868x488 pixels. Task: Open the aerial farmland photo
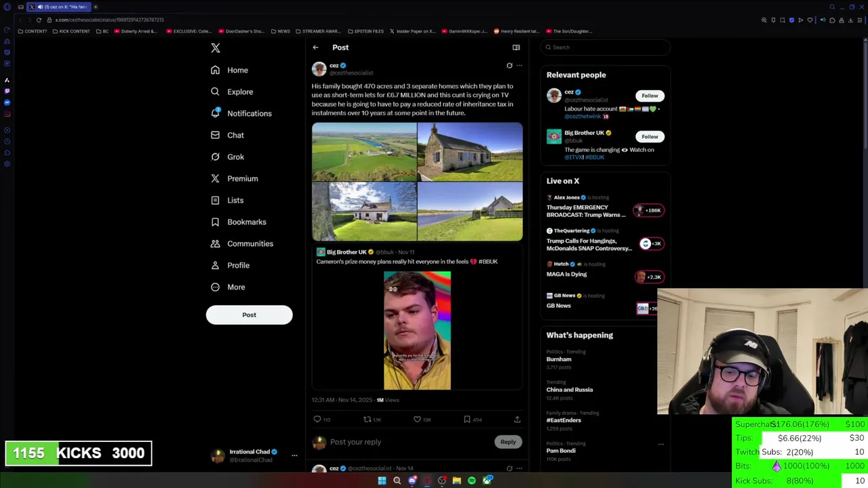tap(364, 152)
